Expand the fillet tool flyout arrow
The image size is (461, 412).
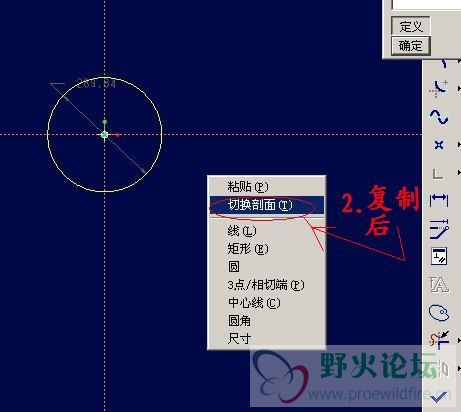coord(459,89)
